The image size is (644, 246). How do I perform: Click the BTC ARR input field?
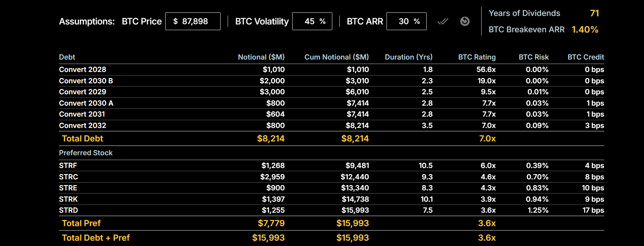coord(406,21)
